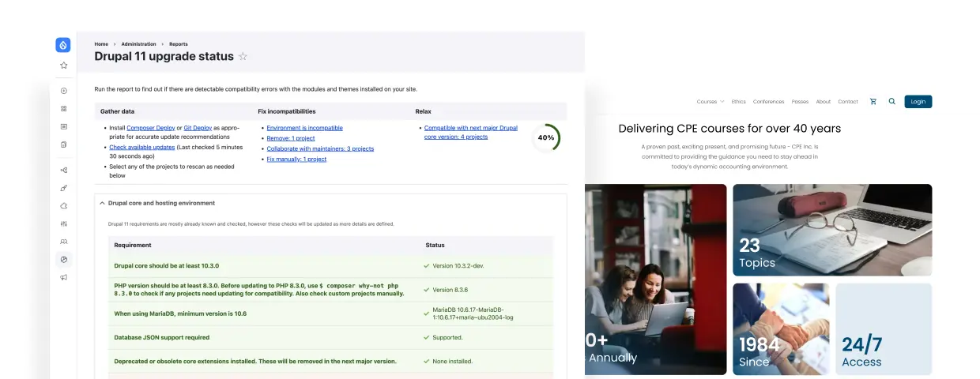Click the women with laptop image card
The height and width of the screenshot is (379, 980).
(x=655, y=280)
